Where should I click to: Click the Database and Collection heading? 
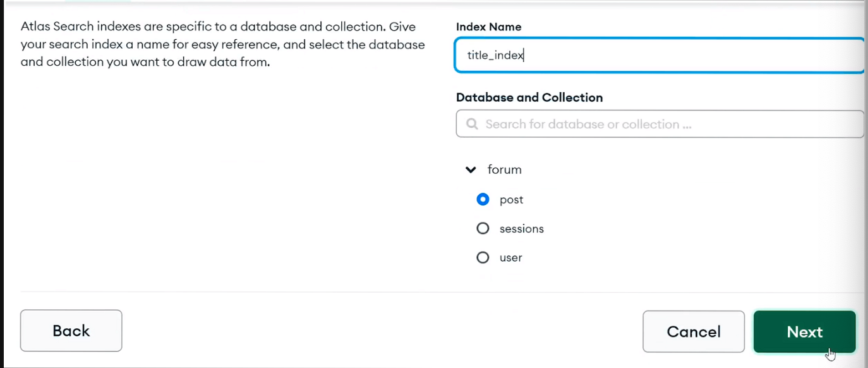pyautogui.click(x=529, y=97)
